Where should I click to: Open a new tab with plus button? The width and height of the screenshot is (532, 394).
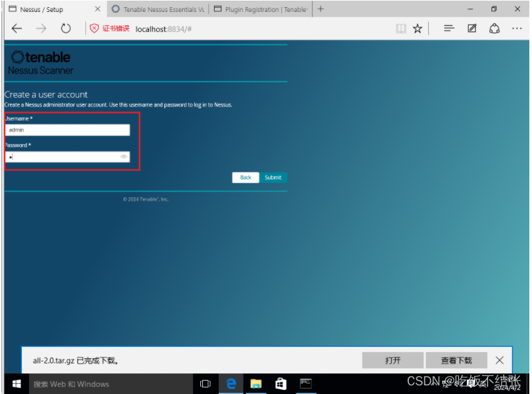click(x=321, y=9)
